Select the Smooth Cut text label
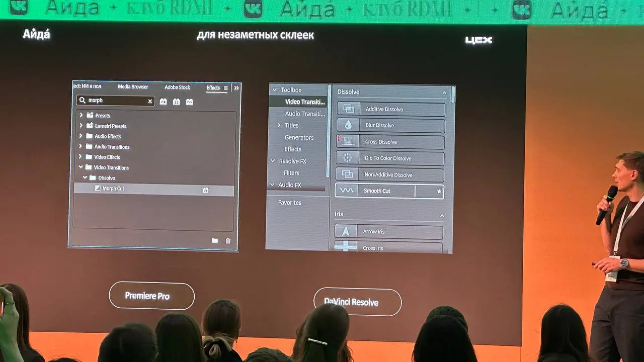The width and height of the screenshot is (644, 362). click(377, 191)
